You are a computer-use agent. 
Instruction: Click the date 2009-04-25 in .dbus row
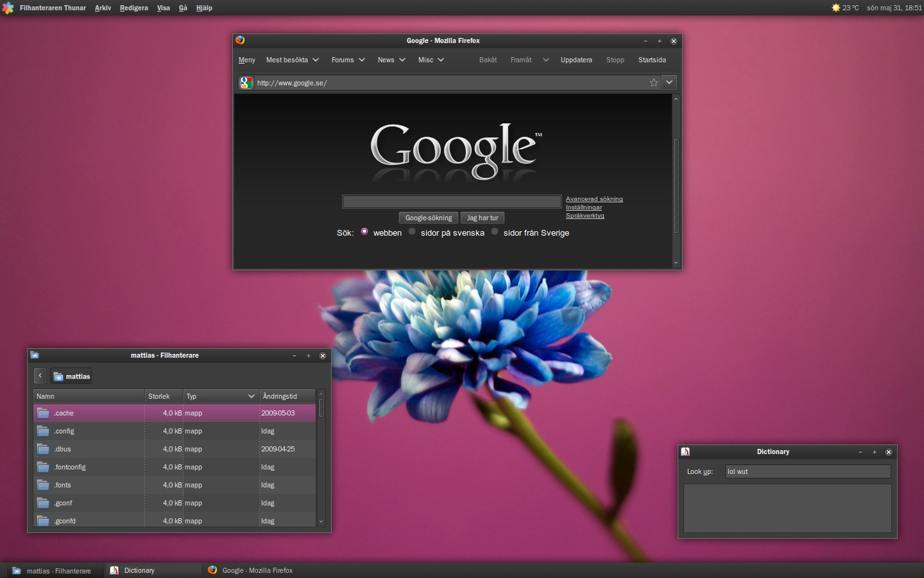tap(278, 449)
